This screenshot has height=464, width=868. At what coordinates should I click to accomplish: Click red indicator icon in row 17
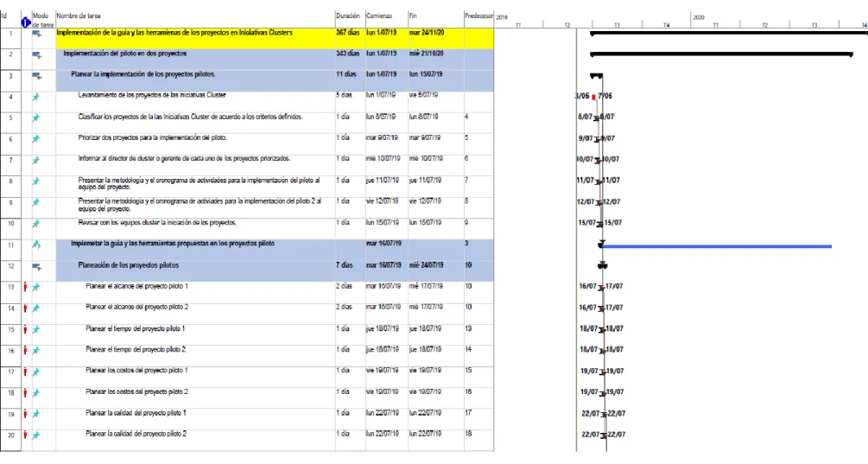click(25, 372)
